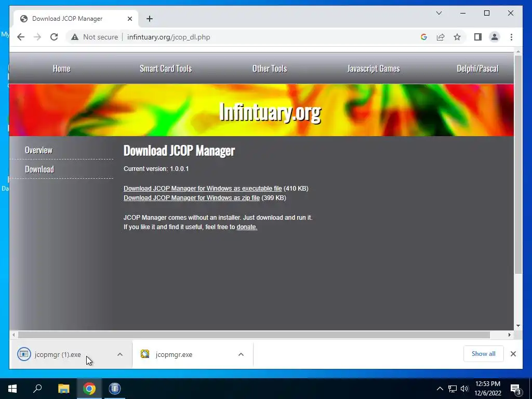The image size is (532, 399).
Task: Expand options for jcopmgr (1).exe download
Action: [120, 354]
